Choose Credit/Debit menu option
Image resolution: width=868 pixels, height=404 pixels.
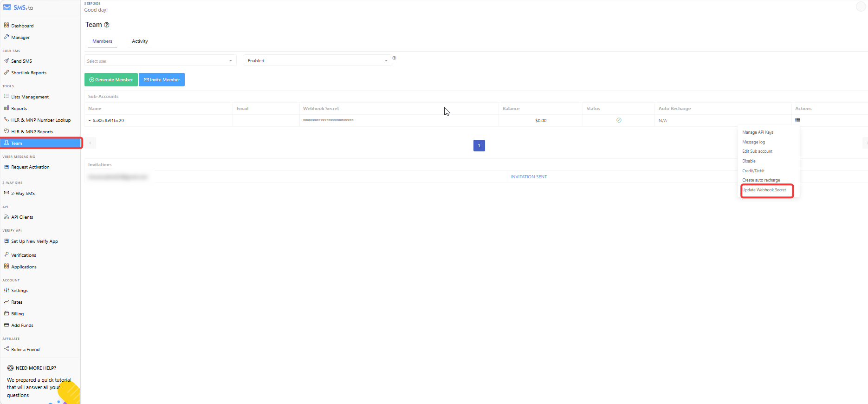pyautogui.click(x=753, y=171)
